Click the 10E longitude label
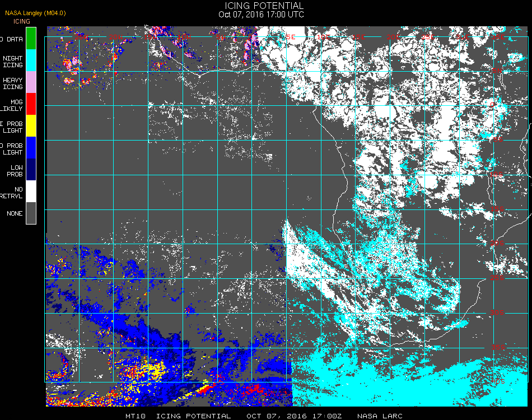The height and width of the screenshot is (420, 532). coord(323,37)
